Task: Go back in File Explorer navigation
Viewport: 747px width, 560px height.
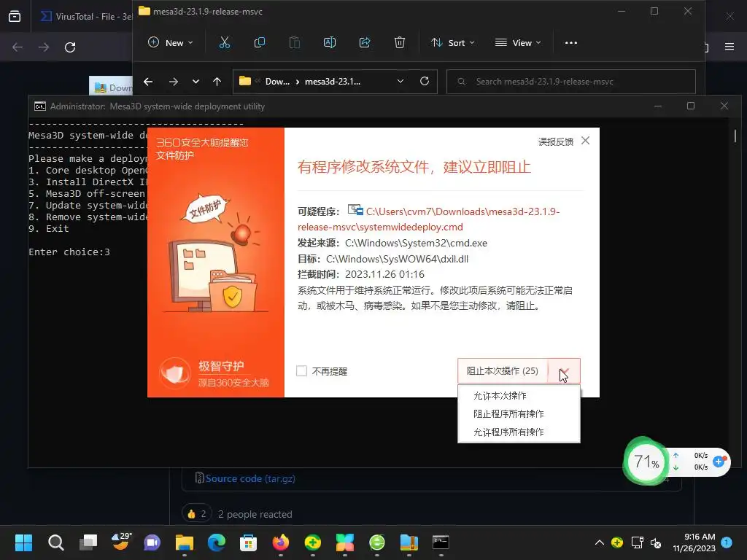Action: [x=148, y=82]
